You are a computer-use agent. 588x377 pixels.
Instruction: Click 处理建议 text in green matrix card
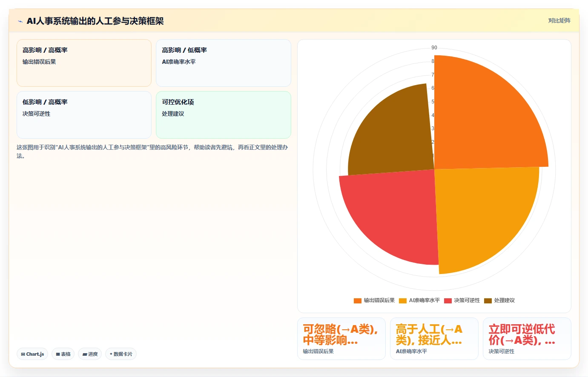(173, 114)
